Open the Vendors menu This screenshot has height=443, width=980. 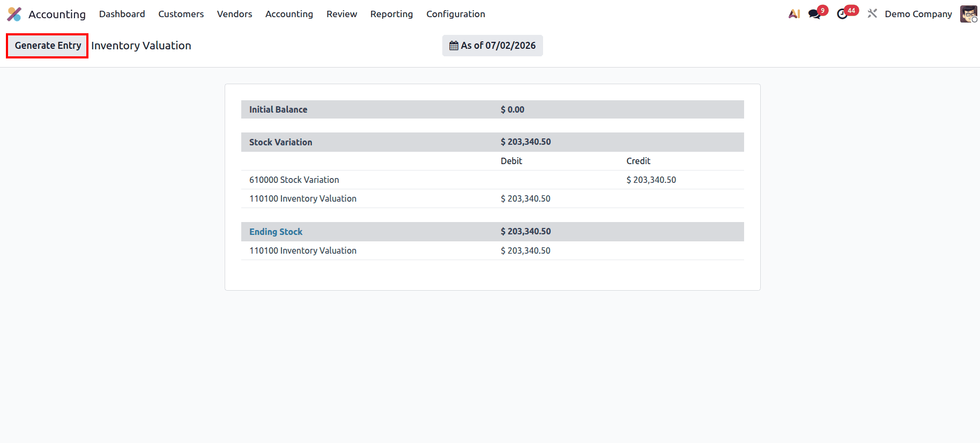(x=234, y=14)
